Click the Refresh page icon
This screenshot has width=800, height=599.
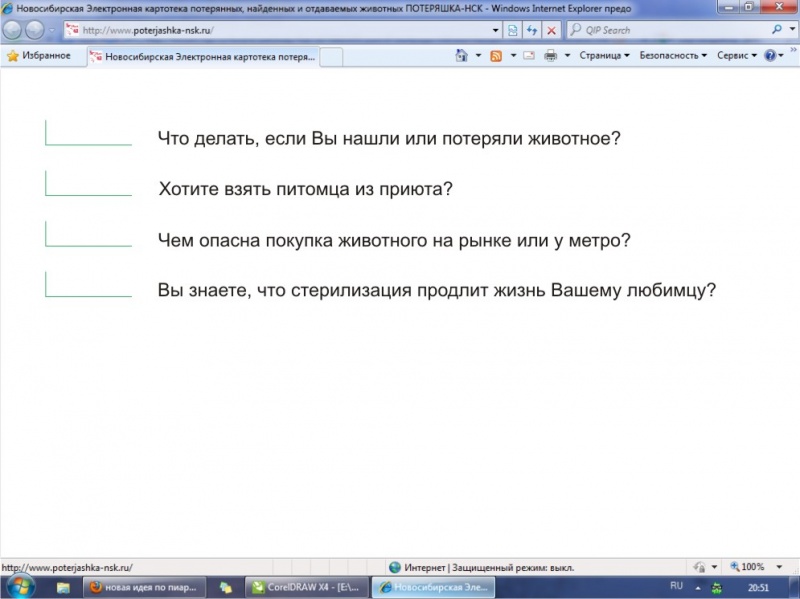532,30
